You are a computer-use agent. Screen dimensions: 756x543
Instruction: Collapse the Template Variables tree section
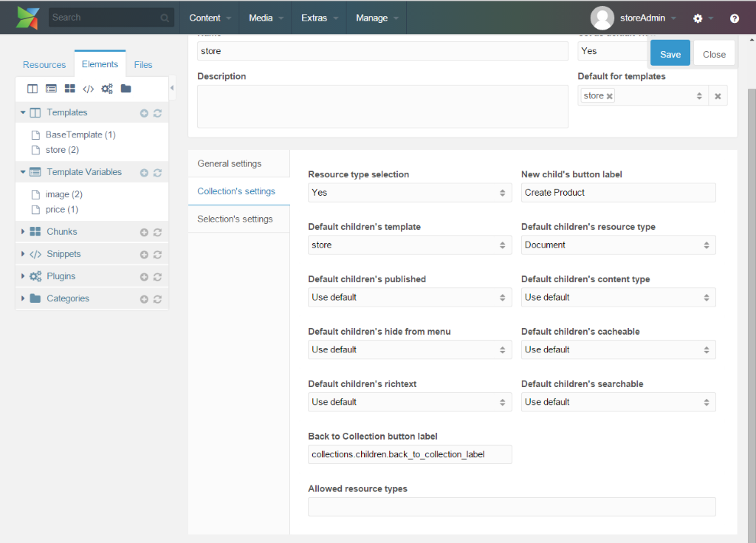click(x=23, y=172)
